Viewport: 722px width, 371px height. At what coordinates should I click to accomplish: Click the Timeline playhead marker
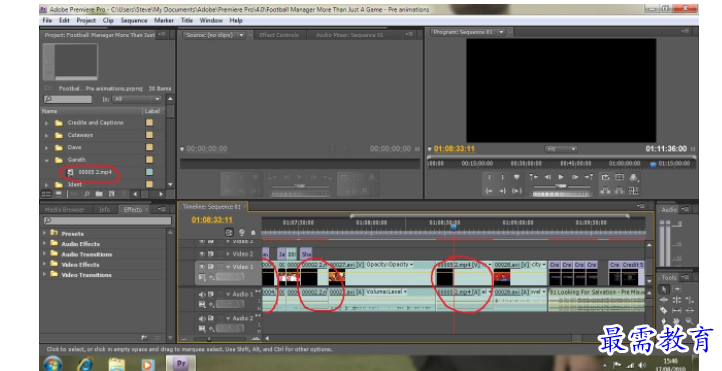pyautogui.click(x=454, y=226)
